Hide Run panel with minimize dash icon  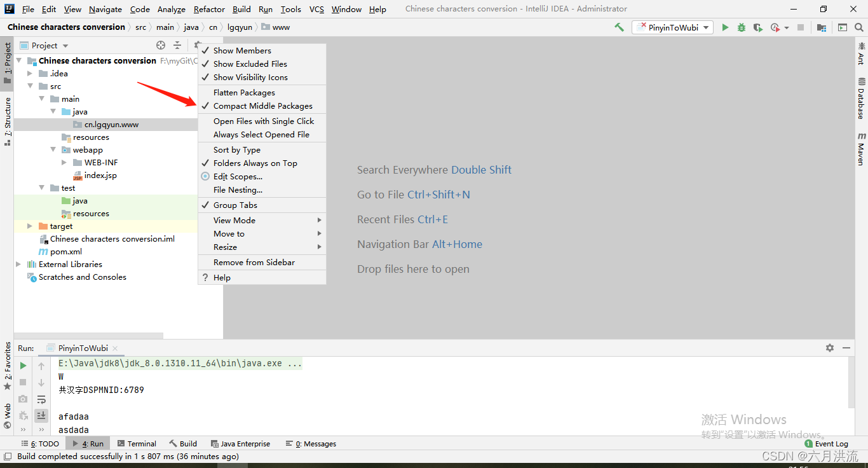pos(846,348)
